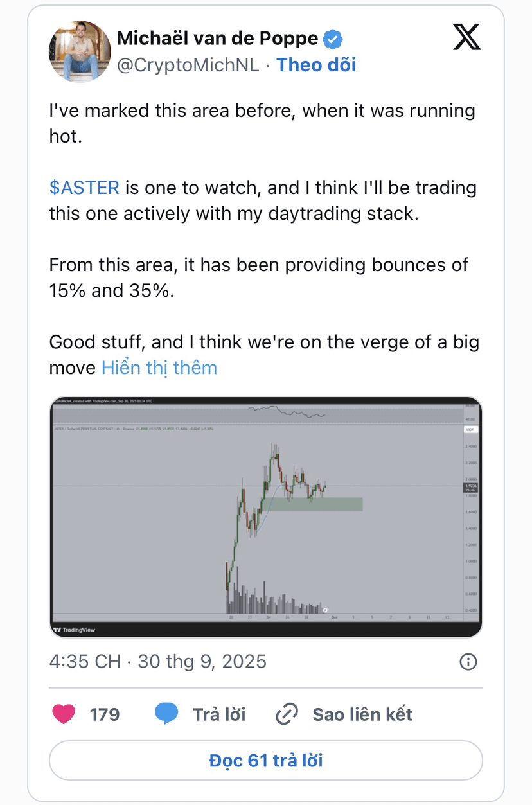Click the TradingView logo in the chart

[75, 630]
